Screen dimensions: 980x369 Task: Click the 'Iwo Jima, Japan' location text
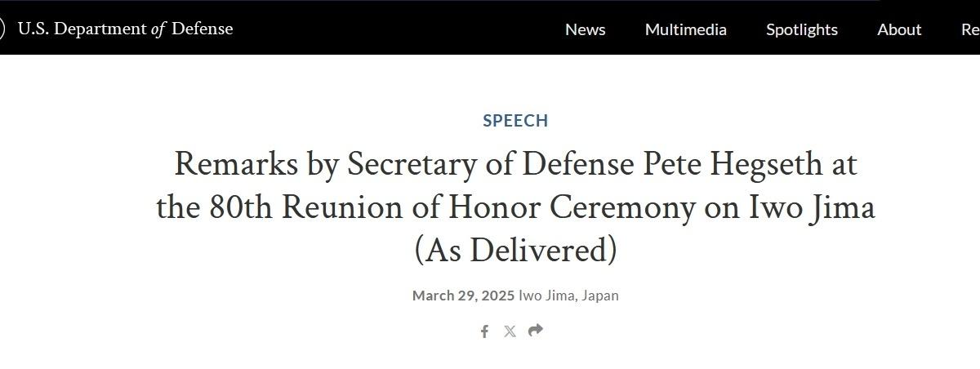pos(568,296)
